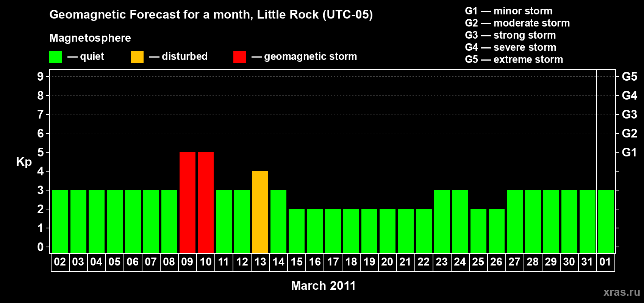Click 'G3 — strong storm' legend text
This screenshot has height=303, width=644.
click(x=511, y=35)
